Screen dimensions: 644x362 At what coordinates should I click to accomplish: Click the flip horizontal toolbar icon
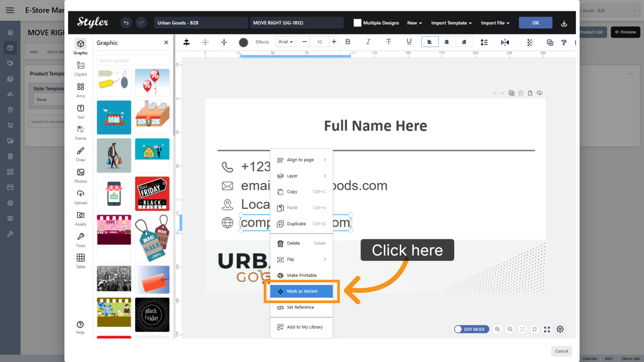click(x=505, y=42)
